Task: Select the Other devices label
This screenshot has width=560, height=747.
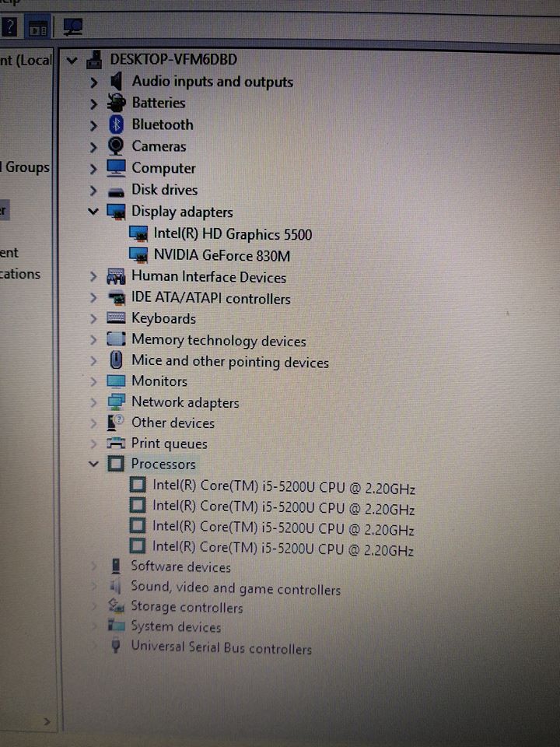Action: pyautogui.click(x=173, y=423)
